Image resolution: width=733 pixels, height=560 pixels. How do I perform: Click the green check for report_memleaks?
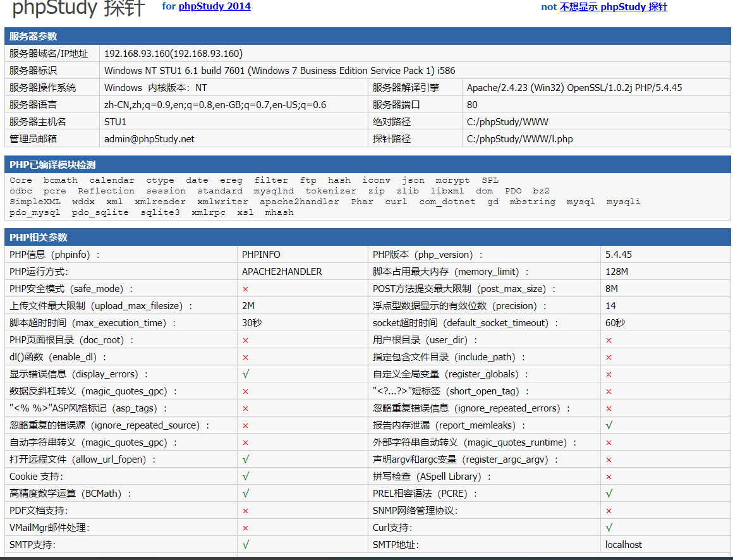click(609, 425)
